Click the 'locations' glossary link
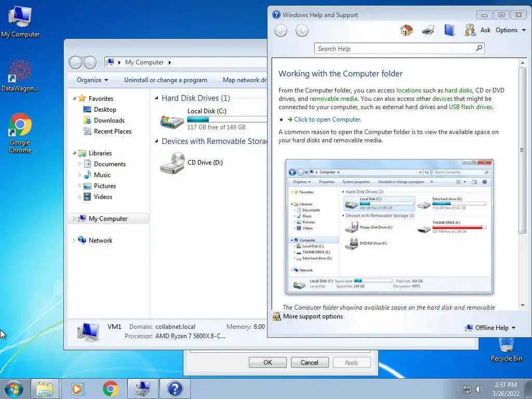Viewport: 532px width, 399px height. pyautogui.click(x=408, y=90)
